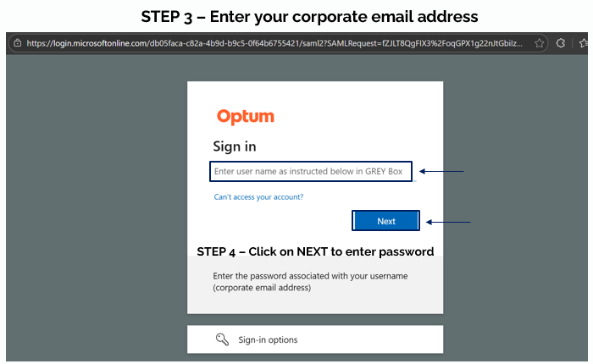Select the "Sign-in options" text label
Viewport: 593px width, 364px height.
(268, 340)
